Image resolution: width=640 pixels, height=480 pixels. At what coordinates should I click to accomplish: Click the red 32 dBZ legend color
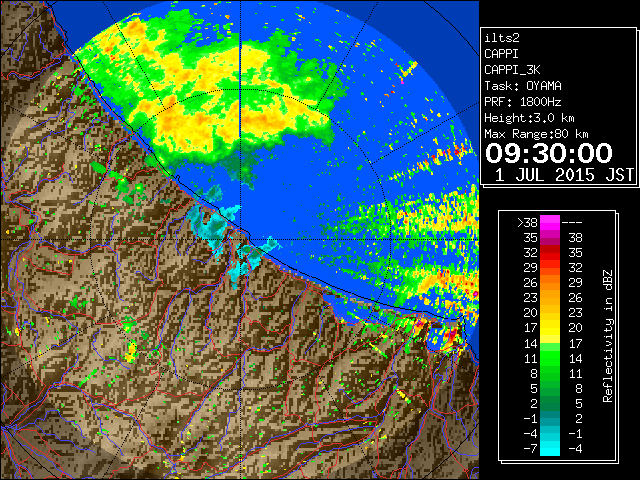(550, 253)
